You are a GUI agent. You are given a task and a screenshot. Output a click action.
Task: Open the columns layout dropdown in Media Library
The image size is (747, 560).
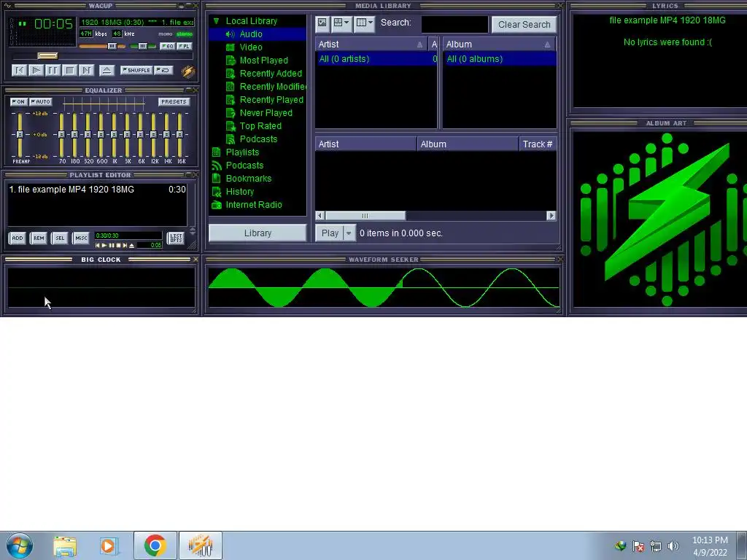click(365, 23)
